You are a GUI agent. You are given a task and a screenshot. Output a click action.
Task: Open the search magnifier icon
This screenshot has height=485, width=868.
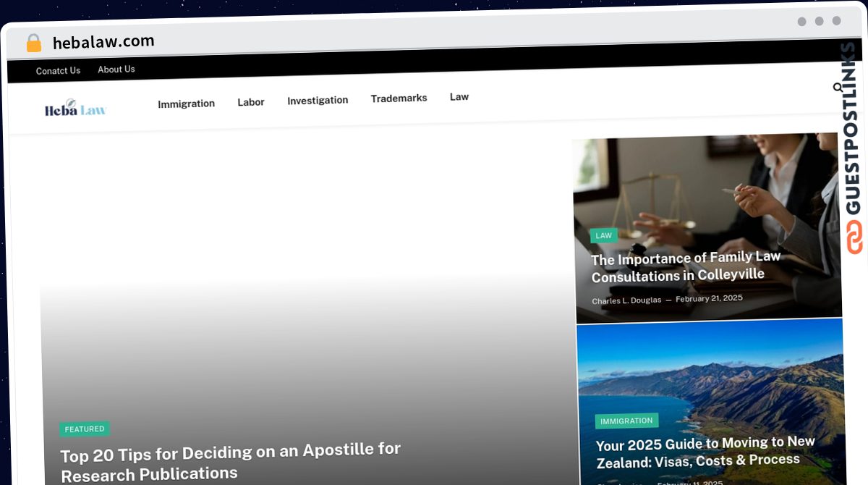point(838,88)
